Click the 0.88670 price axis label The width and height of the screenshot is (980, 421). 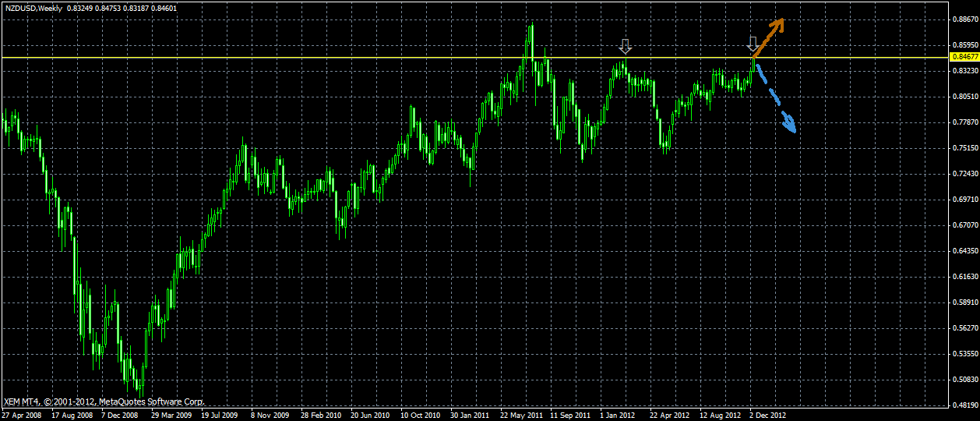coord(965,19)
